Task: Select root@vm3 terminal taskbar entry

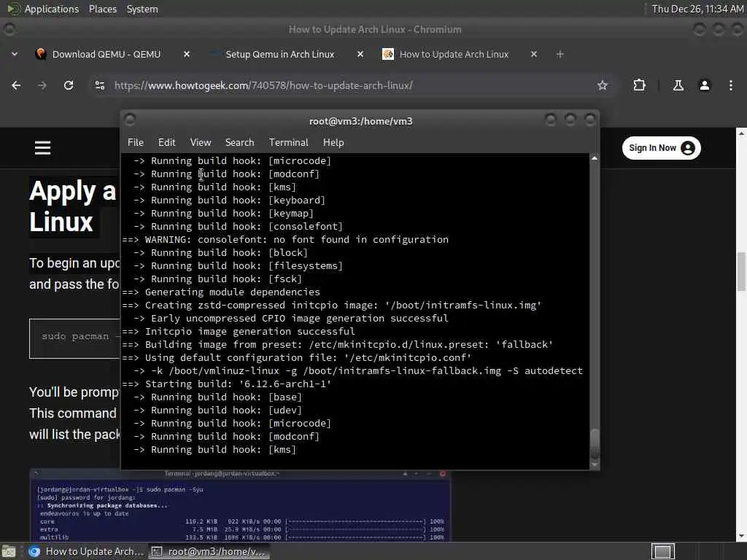Action: point(209,551)
